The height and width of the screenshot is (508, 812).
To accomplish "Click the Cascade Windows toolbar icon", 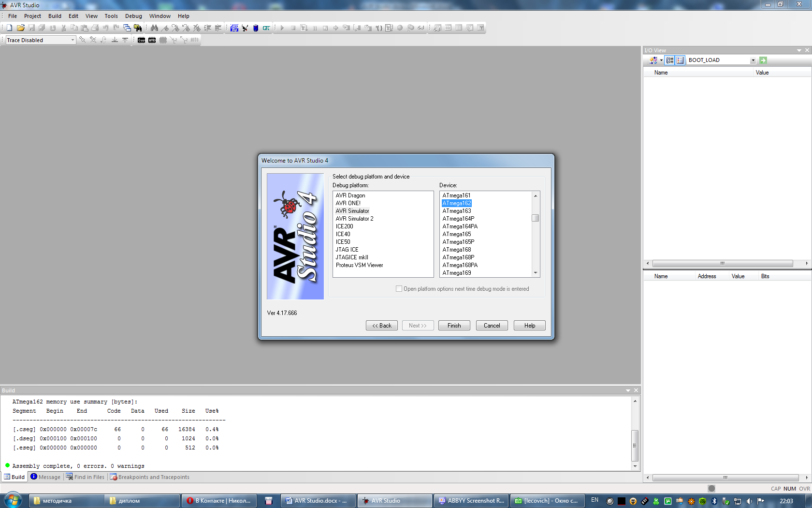I will 127,28.
